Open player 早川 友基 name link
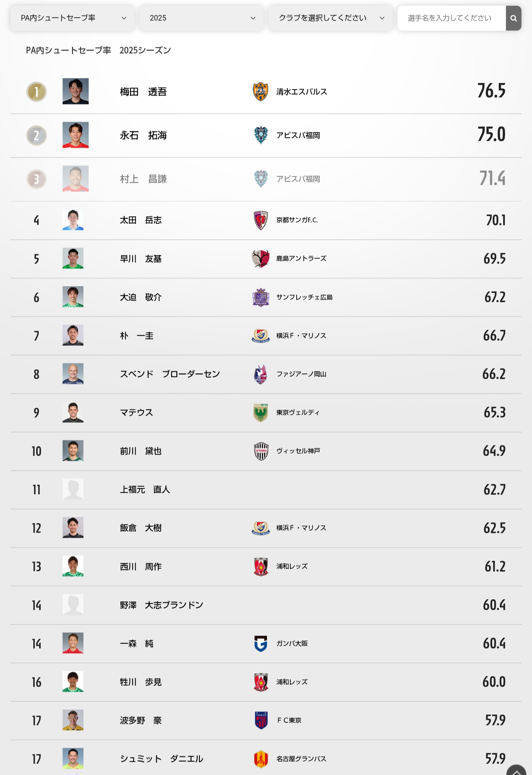The width and height of the screenshot is (532, 775). point(141,259)
